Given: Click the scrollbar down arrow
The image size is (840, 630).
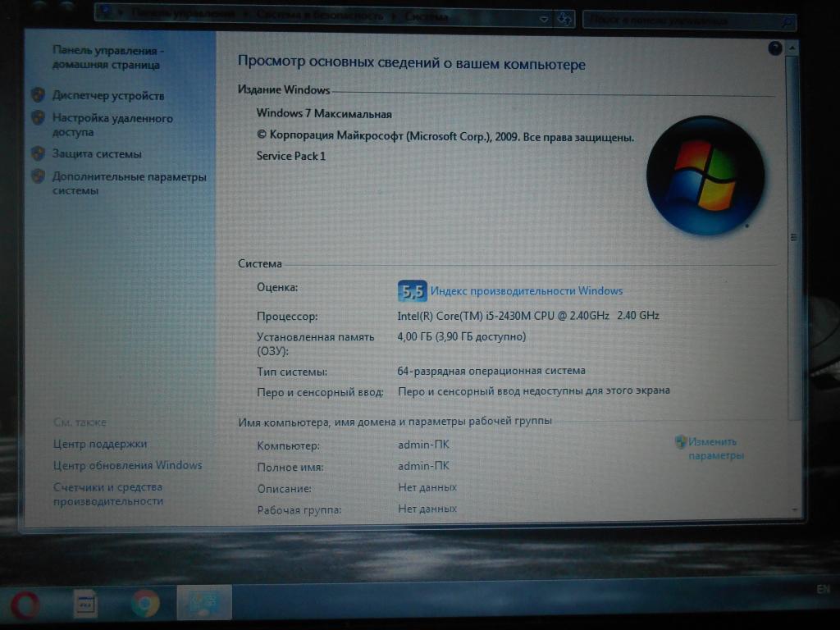Looking at the screenshot, I should [794, 510].
